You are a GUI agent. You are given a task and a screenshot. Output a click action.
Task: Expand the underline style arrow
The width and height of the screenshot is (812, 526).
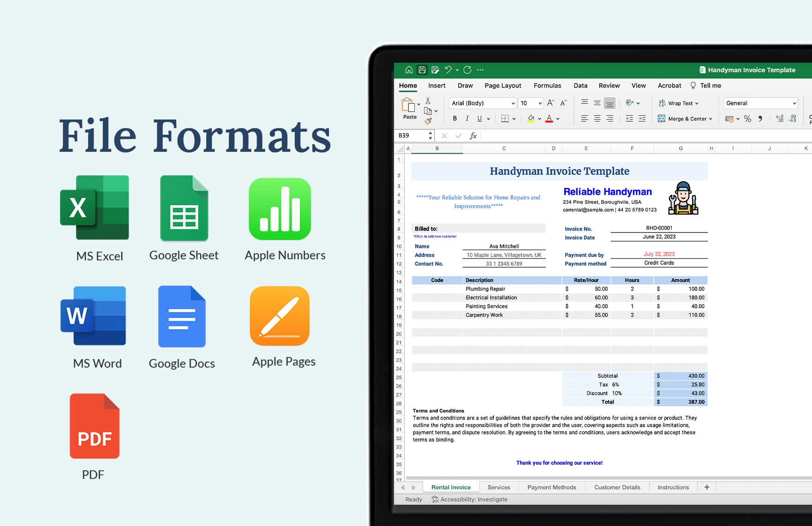pos(488,119)
